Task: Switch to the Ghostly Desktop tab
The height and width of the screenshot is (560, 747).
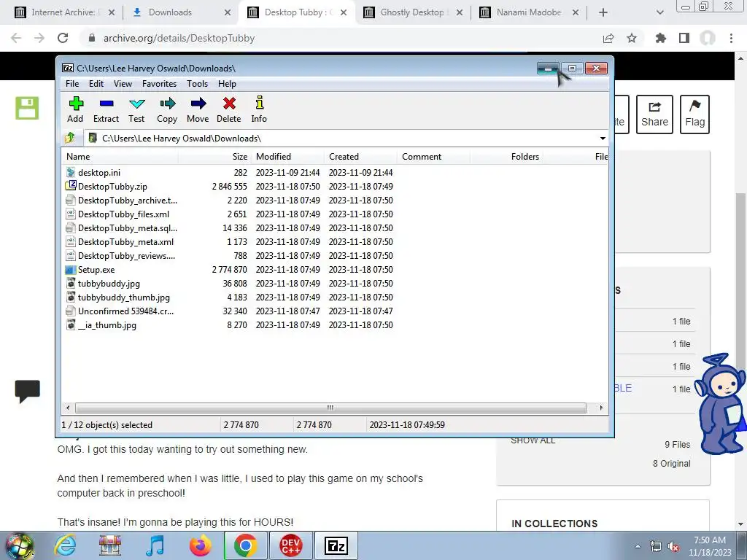Action: point(413,12)
